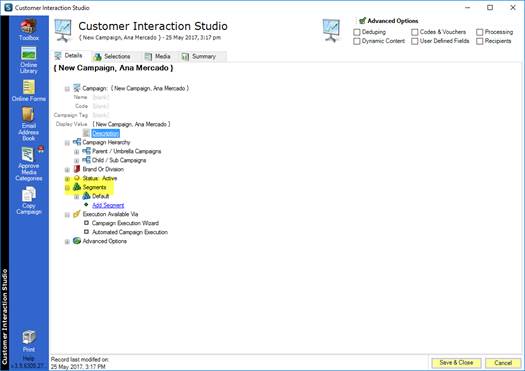Click the Status smiley icon
This screenshot has height=371, width=525.
click(77, 178)
